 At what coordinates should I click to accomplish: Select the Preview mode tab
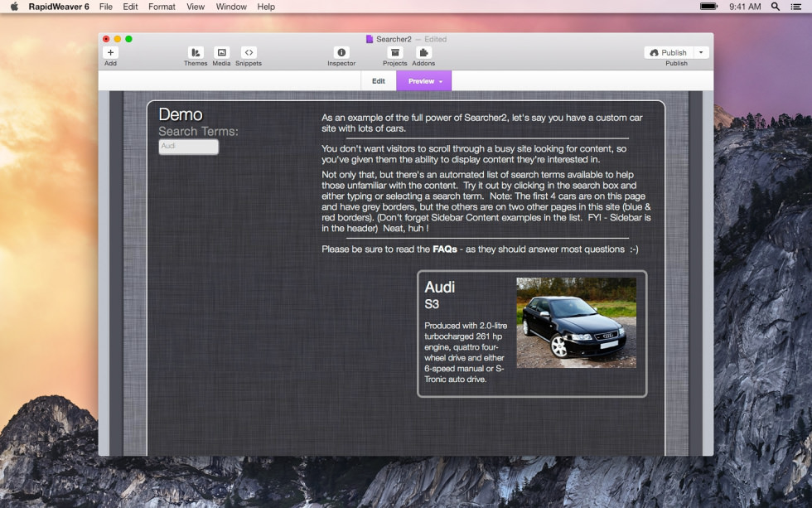pyautogui.click(x=423, y=80)
